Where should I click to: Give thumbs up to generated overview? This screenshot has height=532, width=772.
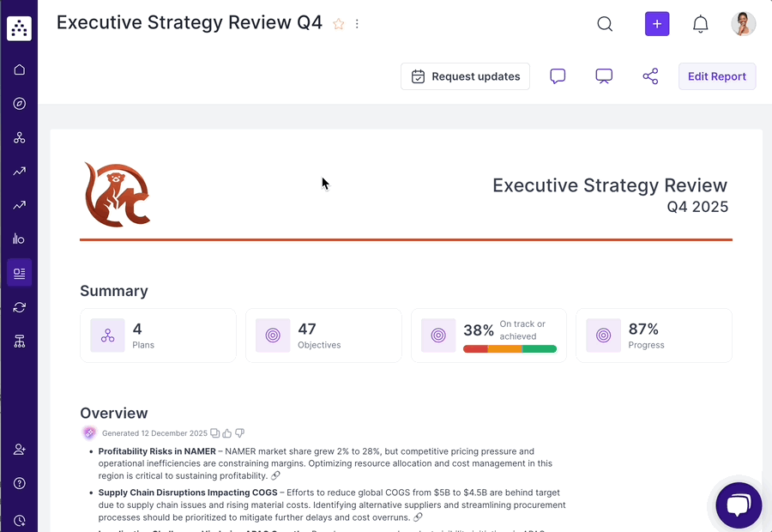tap(227, 433)
